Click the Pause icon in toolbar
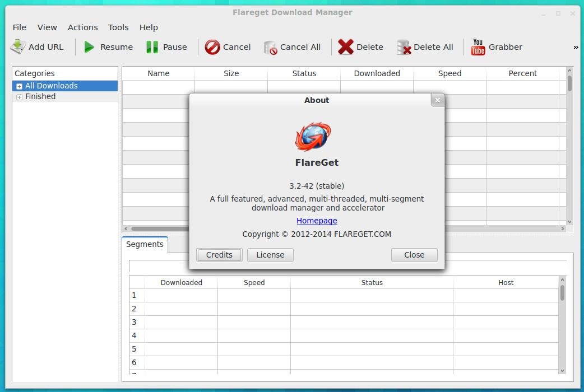Viewport: 584px width, 392px height. coord(152,47)
